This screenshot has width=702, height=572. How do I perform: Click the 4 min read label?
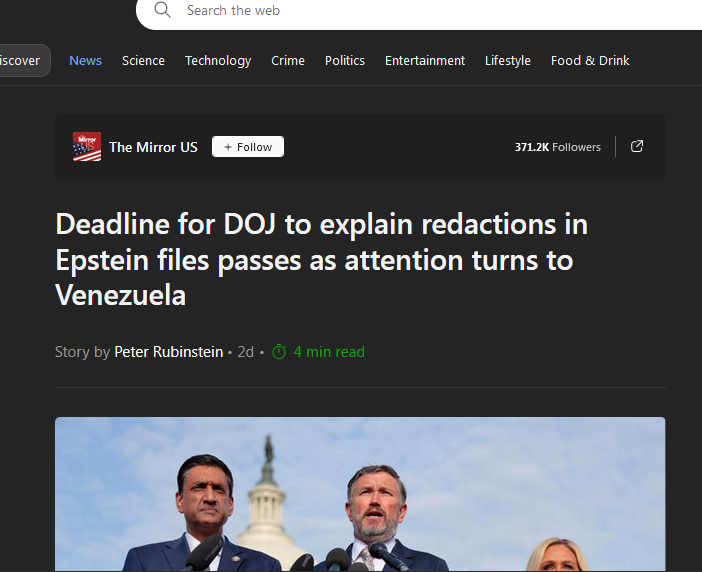pos(329,352)
